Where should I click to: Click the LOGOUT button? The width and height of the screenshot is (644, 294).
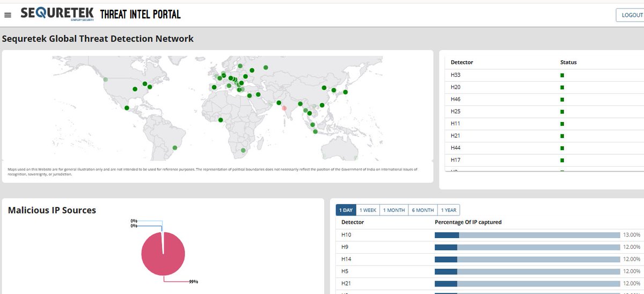click(632, 15)
